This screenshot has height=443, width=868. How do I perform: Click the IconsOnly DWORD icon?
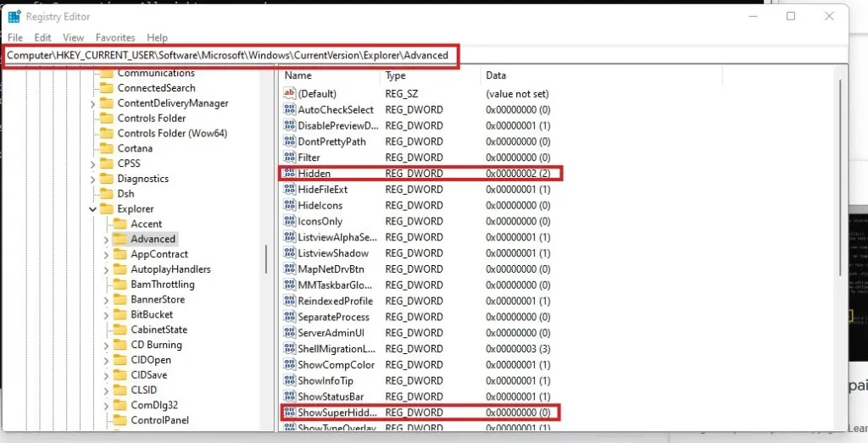point(290,221)
